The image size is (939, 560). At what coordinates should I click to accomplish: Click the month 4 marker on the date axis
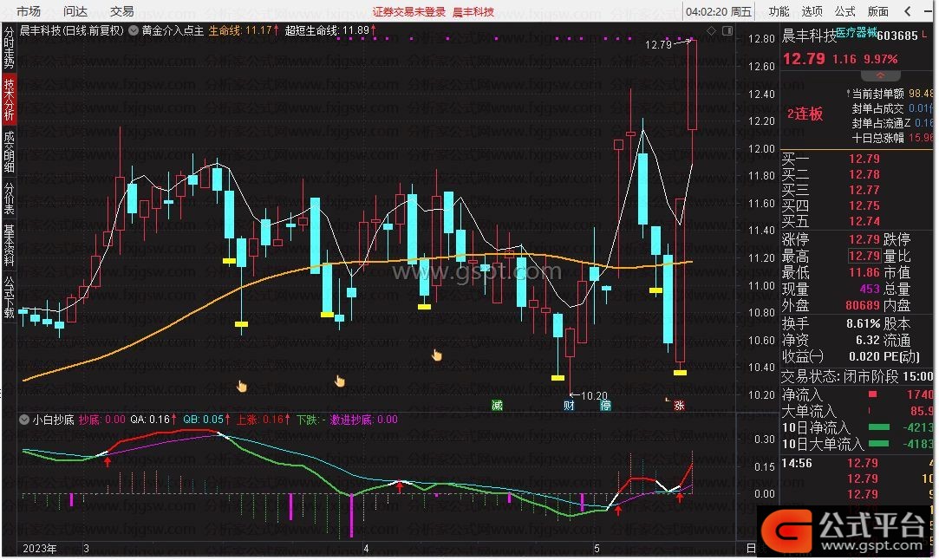366,549
